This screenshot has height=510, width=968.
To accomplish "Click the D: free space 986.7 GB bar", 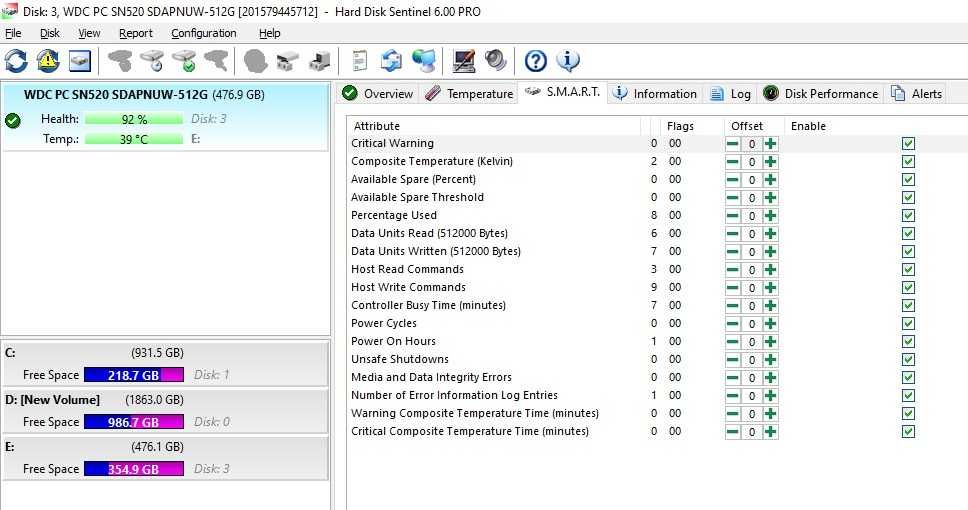I will pos(133,422).
